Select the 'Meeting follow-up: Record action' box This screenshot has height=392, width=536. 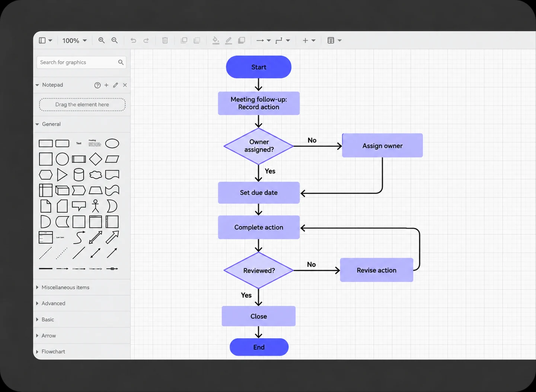[259, 103]
